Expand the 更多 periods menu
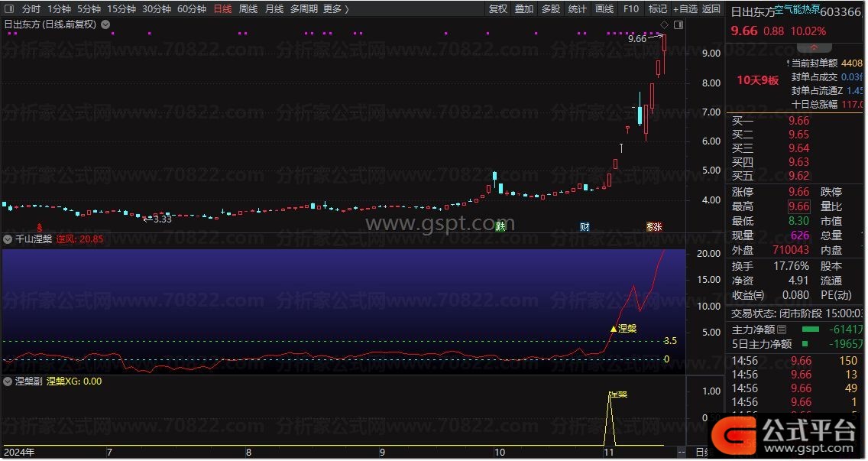This screenshot has width=868, height=461. point(336,9)
